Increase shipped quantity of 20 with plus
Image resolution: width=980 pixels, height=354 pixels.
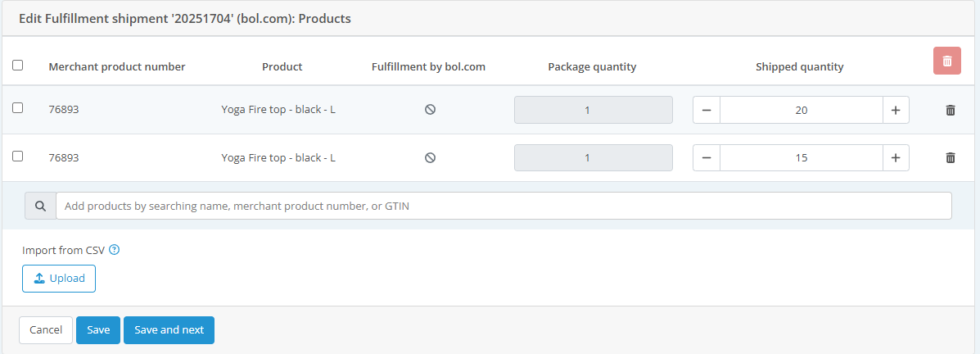pyautogui.click(x=896, y=110)
